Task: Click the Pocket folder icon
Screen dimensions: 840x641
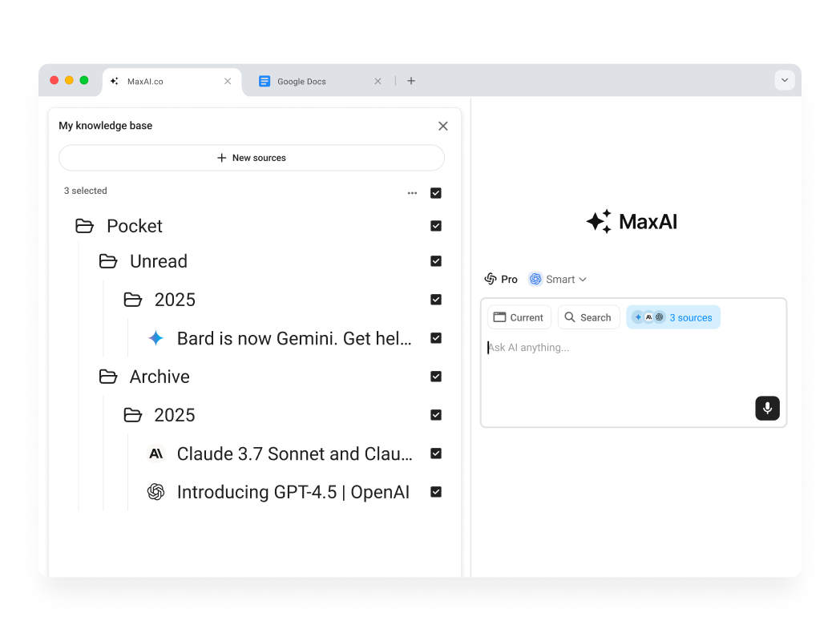Action: [x=84, y=226]
